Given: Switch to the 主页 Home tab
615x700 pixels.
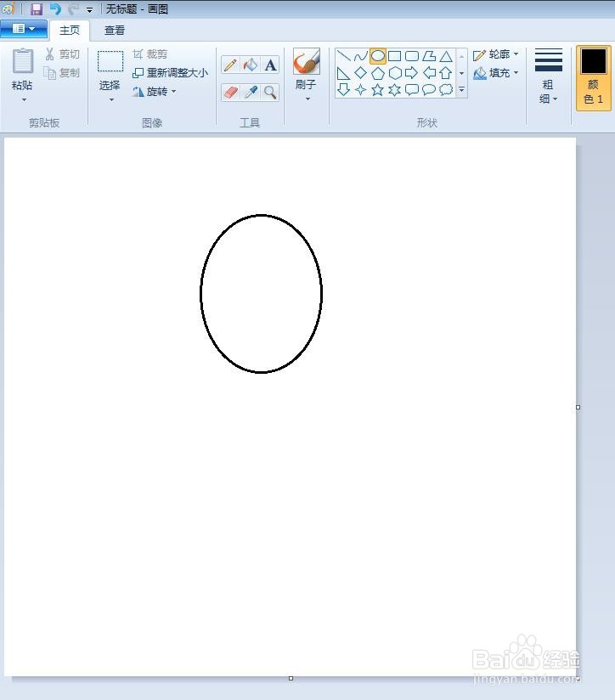Looking at the screenshot, I should (x=70, y=31).
